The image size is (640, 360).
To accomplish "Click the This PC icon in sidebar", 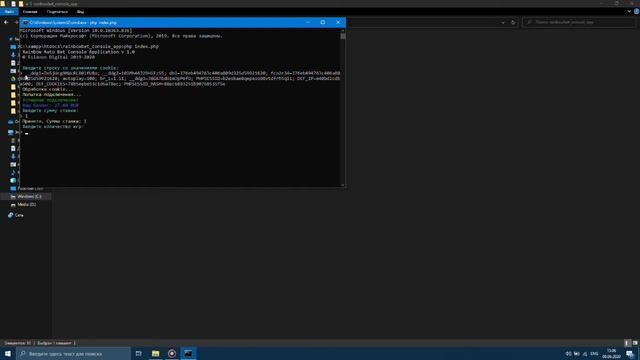I will (11, 132).
